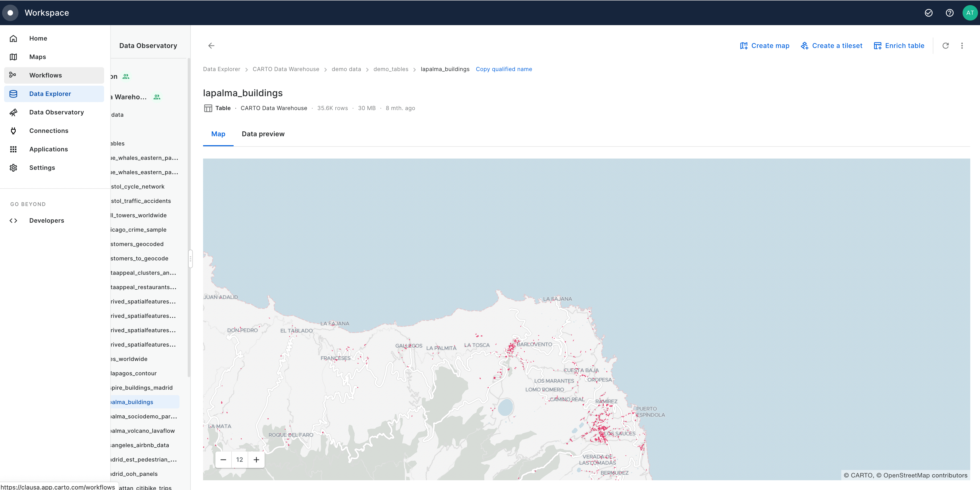This screenshot has width=980, height=490.
Task: Open Settings in the sidebar
Action: [54, 168]
